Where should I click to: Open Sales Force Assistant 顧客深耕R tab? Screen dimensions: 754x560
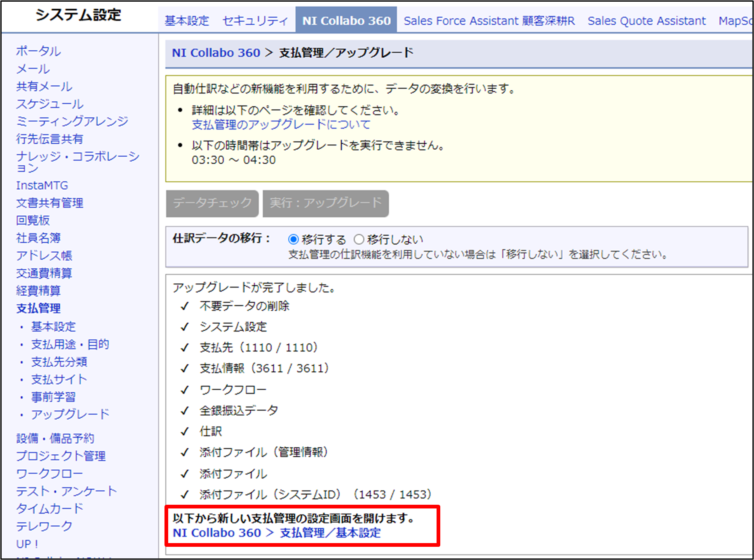pos(489,21)
